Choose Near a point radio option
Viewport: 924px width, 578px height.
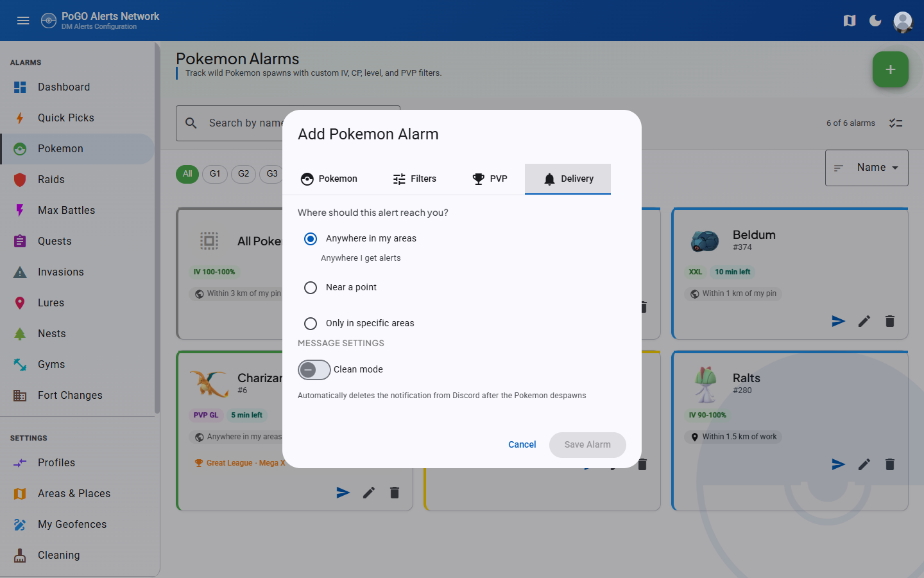point(311,288)
